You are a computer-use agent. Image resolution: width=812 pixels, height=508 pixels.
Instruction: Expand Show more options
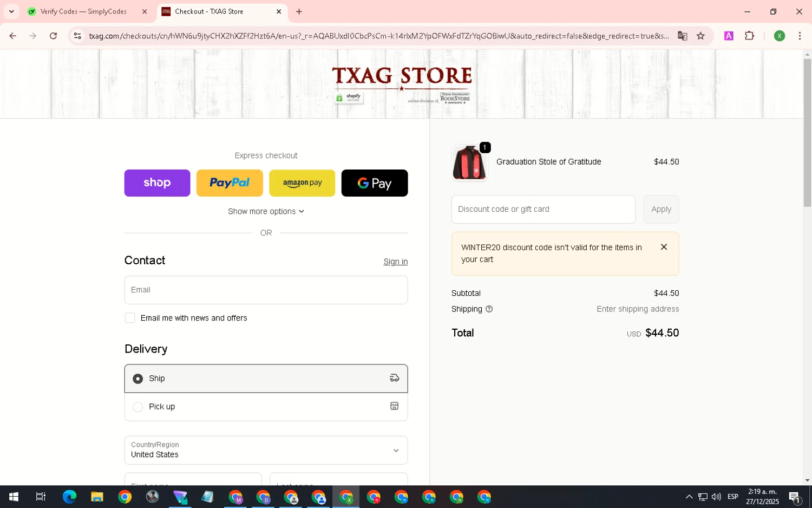coord(266,211)
